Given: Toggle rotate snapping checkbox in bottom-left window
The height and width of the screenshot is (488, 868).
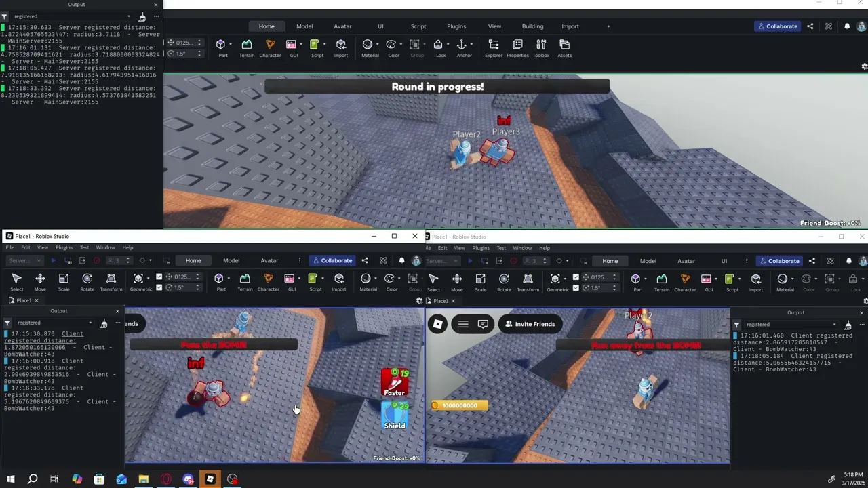Looking at the screenshot, I should 159,287.
